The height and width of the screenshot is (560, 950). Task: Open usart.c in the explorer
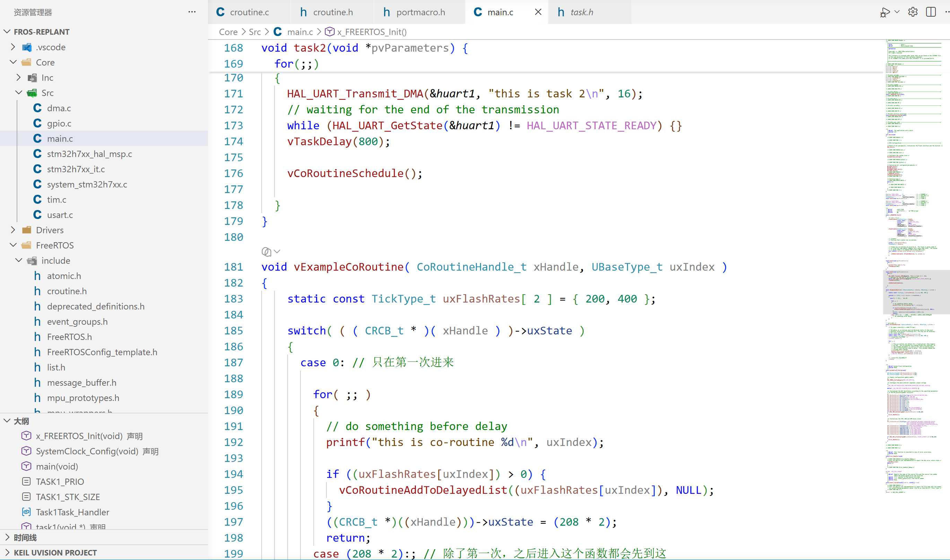(104, 215)
